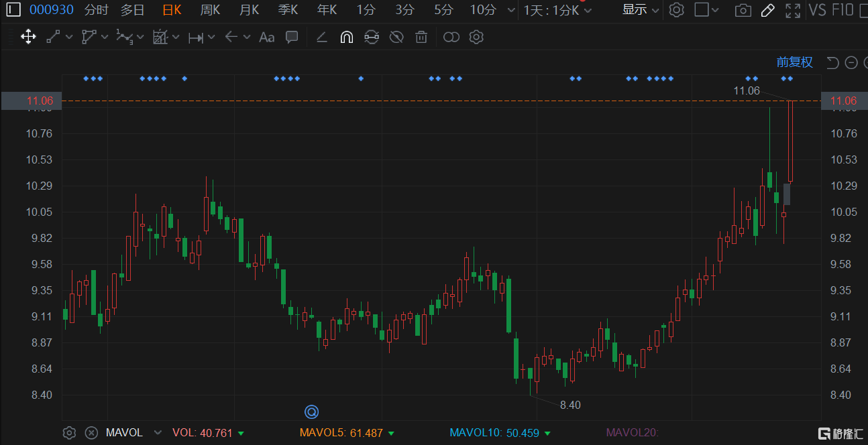The image size is (868, 445).
Task: Open drawing toolbar settings gear
Action: (476, 37)
